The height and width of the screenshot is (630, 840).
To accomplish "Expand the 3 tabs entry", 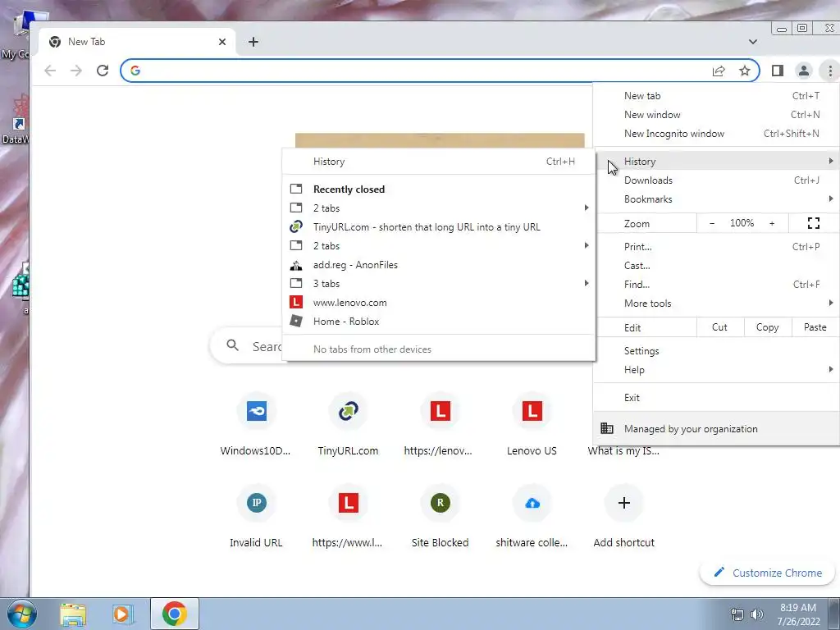I will [x=439, y=283].
